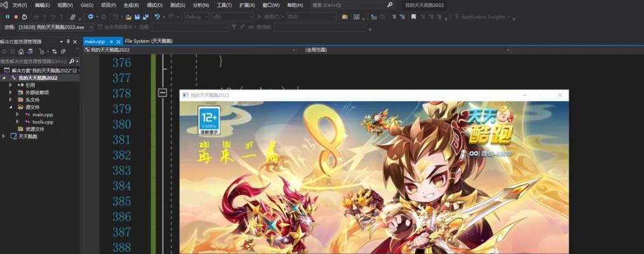The image size is (644, 254).
Task: Click Pending Changes filter clock icon
Action: click(x=42, y=51)
